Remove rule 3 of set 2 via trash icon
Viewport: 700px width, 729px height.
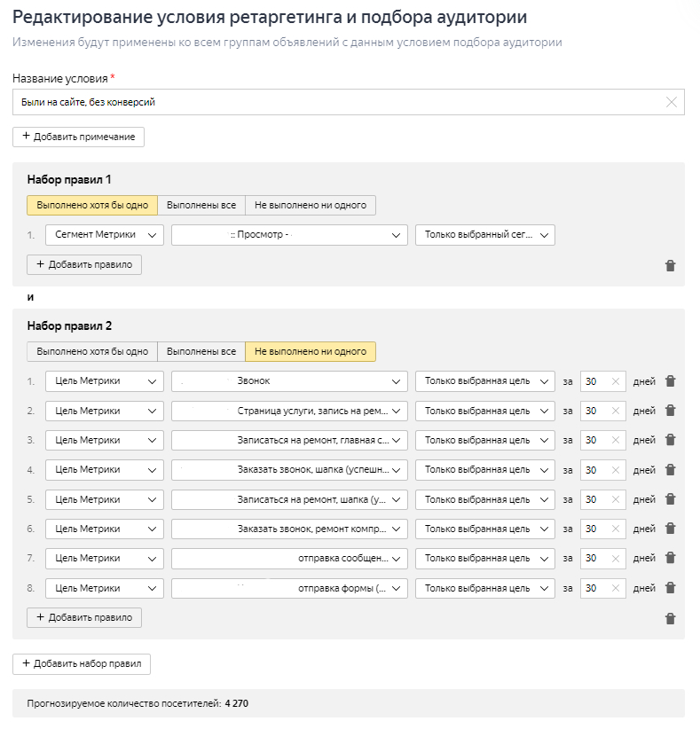(x=670, y=440)
